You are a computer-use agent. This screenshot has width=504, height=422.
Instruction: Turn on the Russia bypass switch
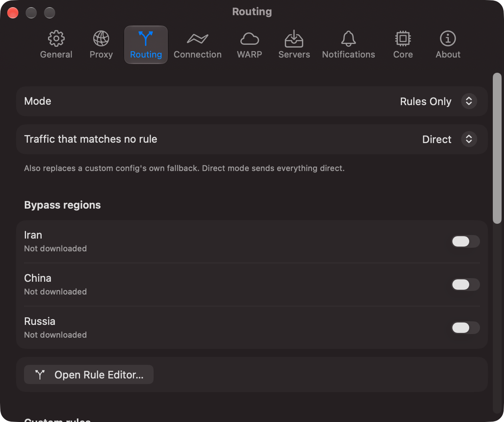click(x=466, y=328)
